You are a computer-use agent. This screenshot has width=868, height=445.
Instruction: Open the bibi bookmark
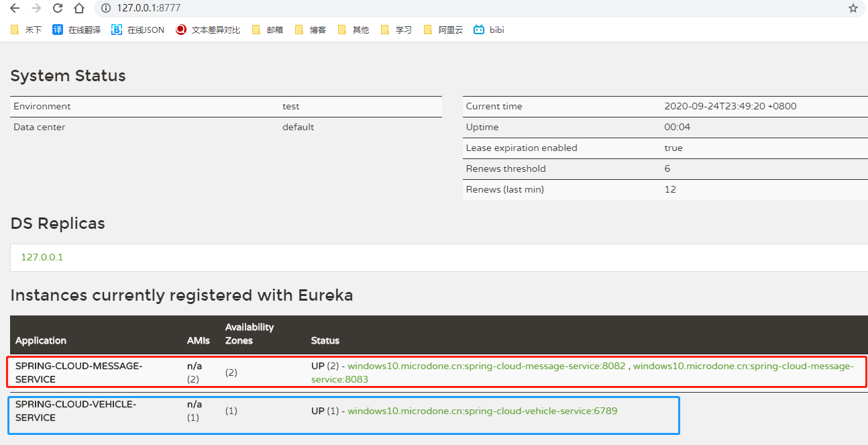489,30
